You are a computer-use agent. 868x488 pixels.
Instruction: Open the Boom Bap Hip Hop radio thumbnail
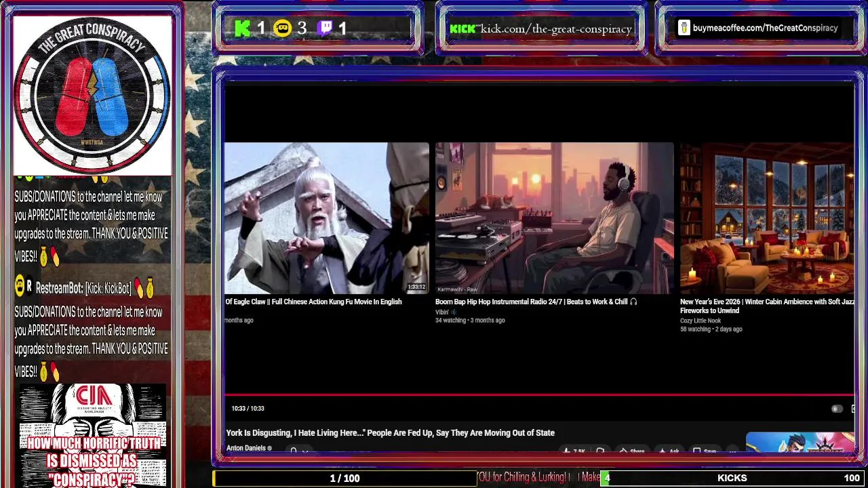point(554,218)
